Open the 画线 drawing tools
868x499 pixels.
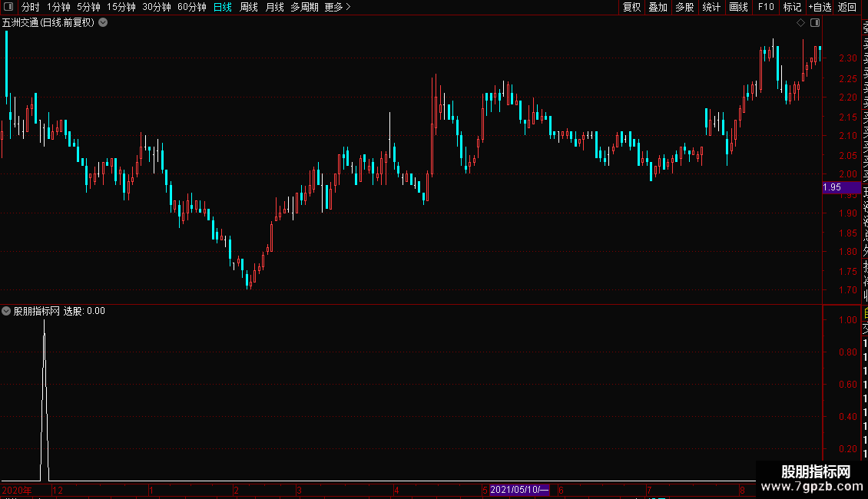738,7
